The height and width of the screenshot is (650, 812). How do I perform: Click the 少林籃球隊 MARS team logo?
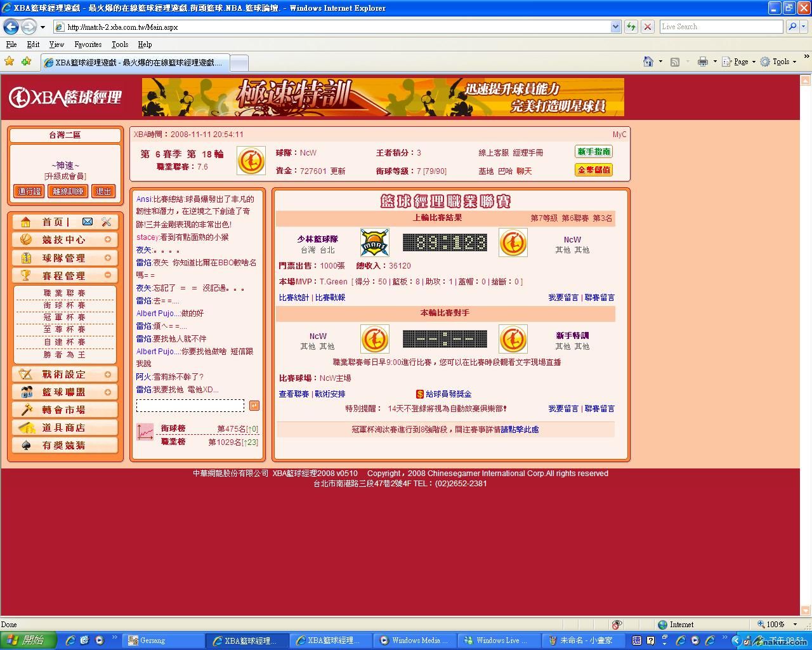[375, 242]
